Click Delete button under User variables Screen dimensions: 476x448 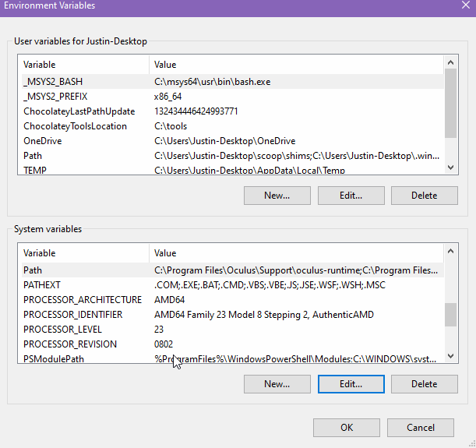point(424,195)
